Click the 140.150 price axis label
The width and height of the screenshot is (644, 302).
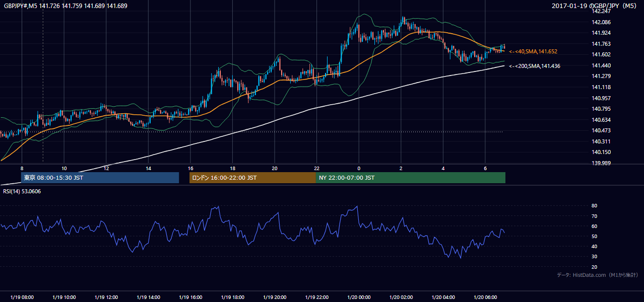click(x=602, y=152)
